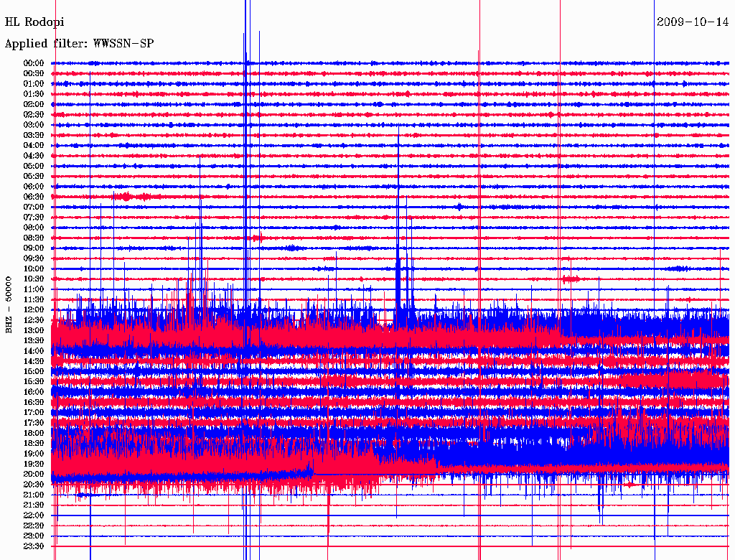Click the 00:00 time label
This screenshot has width=735, height=560.
point(34,63)
